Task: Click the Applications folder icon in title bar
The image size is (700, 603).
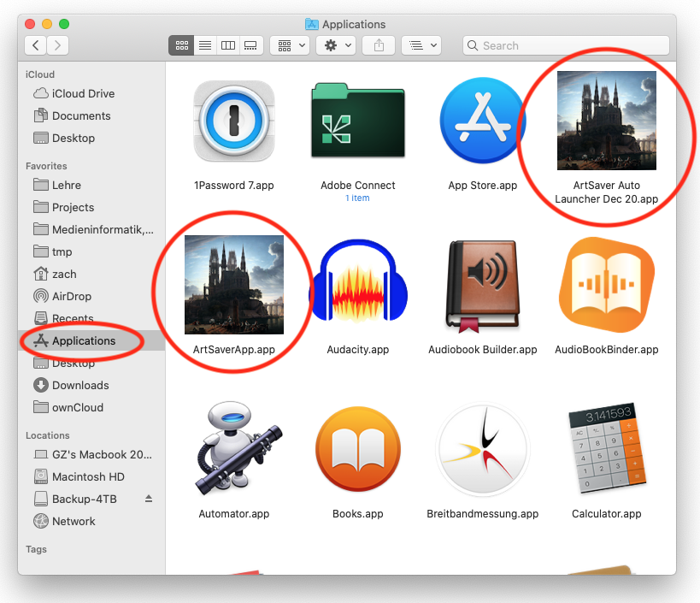Action: 312,24
